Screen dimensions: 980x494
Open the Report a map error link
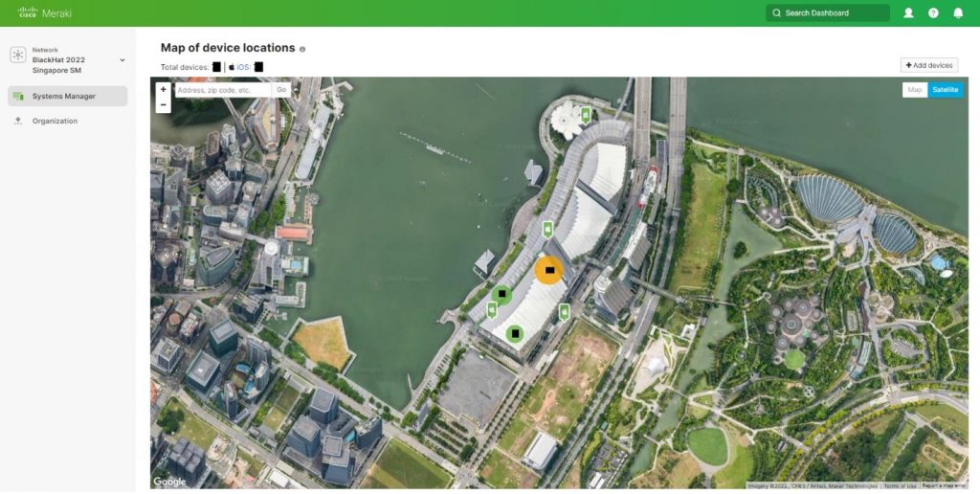tap(943, 486)
